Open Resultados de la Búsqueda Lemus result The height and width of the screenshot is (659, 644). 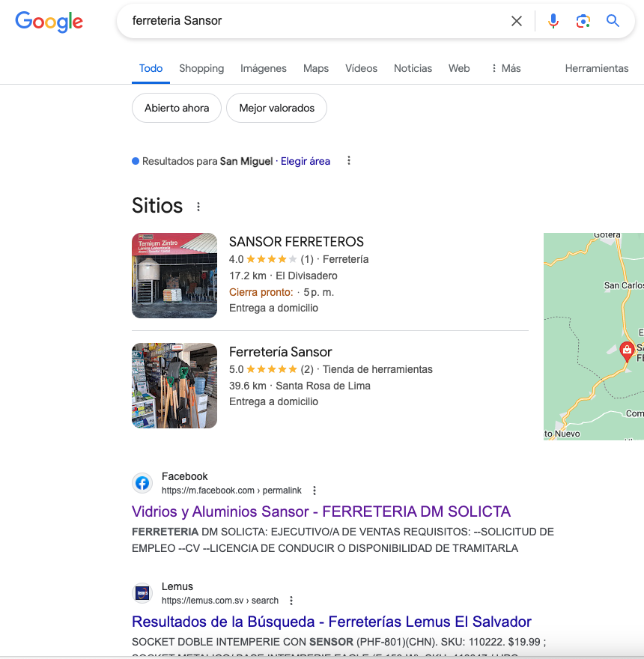(x=332, y=622)
